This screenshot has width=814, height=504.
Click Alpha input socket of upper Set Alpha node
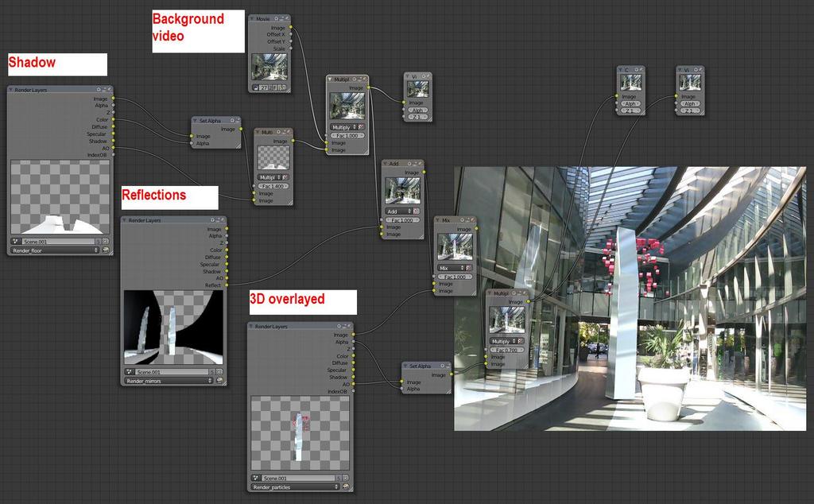192,143
